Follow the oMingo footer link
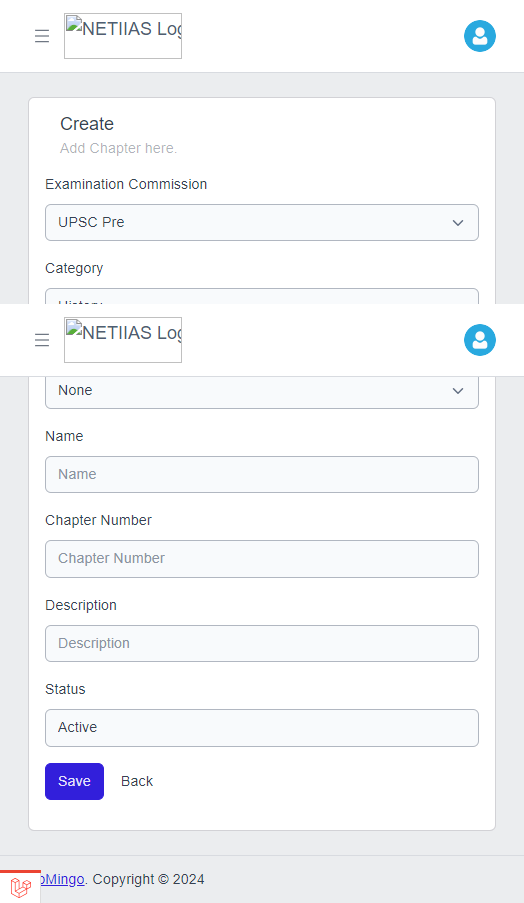This screenshot has height=903, width=524. (x=63, y=879)
